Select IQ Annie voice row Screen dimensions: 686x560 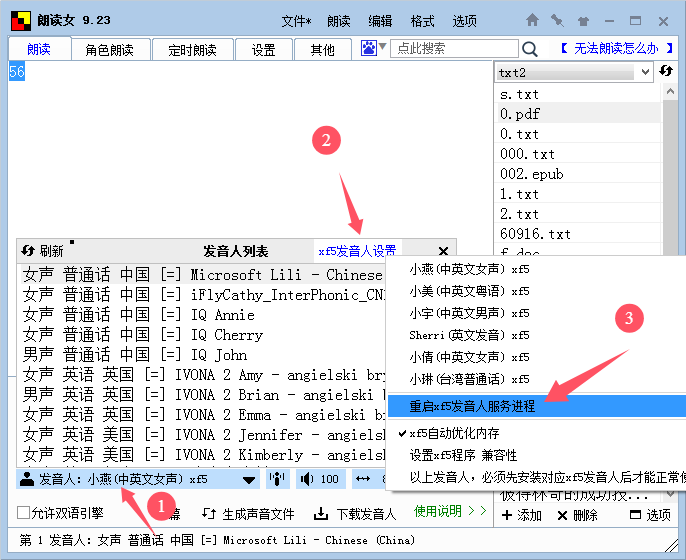[x=203, y=315]
